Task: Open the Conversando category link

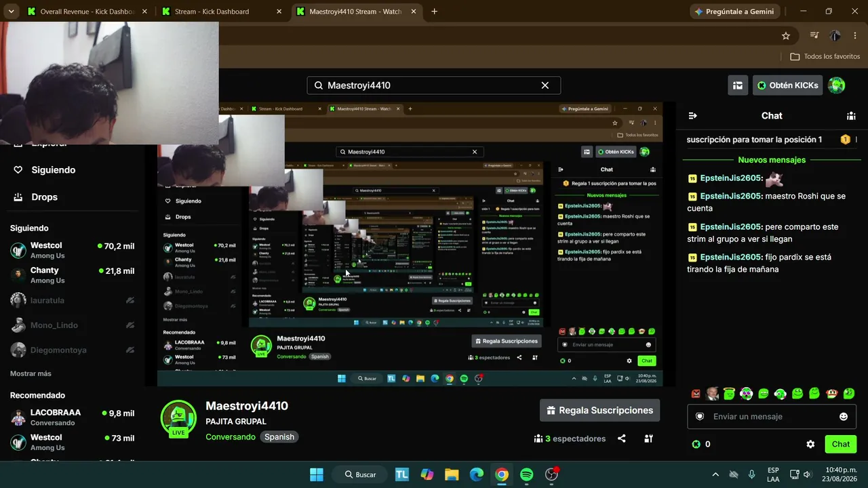Action: [231, 437]
